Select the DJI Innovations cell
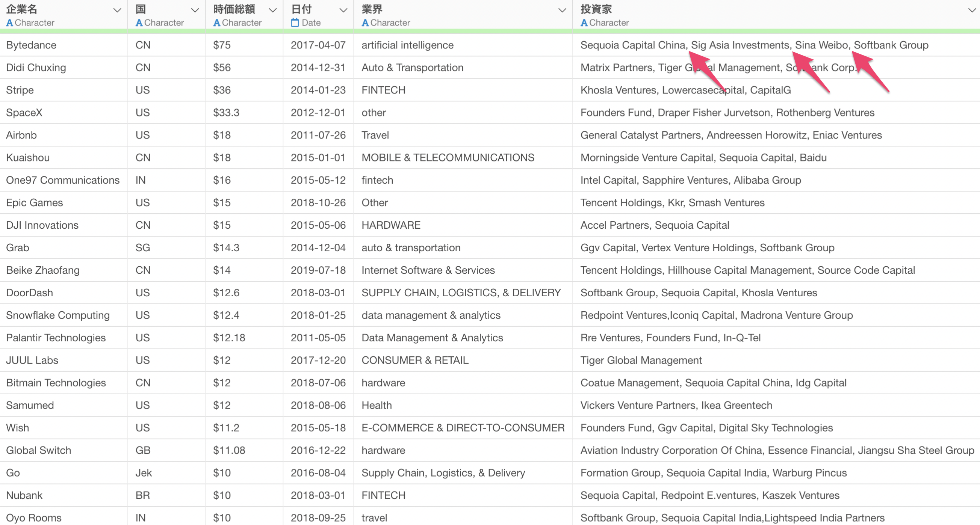Image resolution: width=980 pixels, height=525 pixels. coord(64,225)
